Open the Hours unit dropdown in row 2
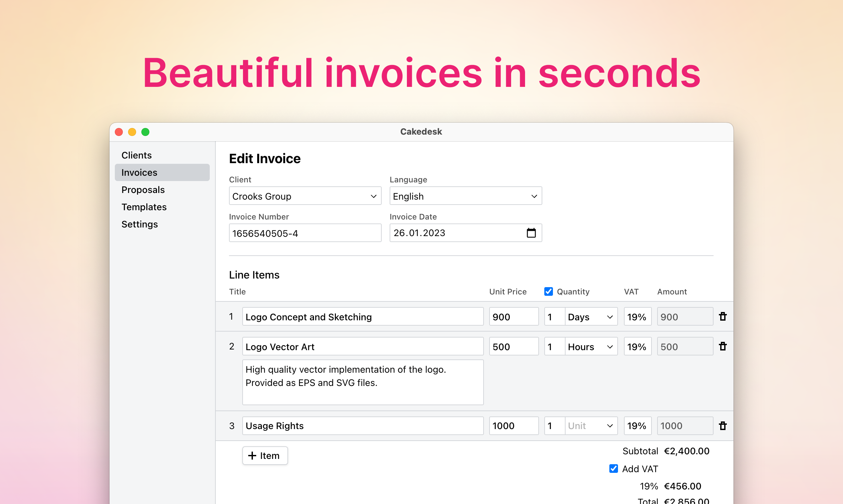 pos(591,346)
